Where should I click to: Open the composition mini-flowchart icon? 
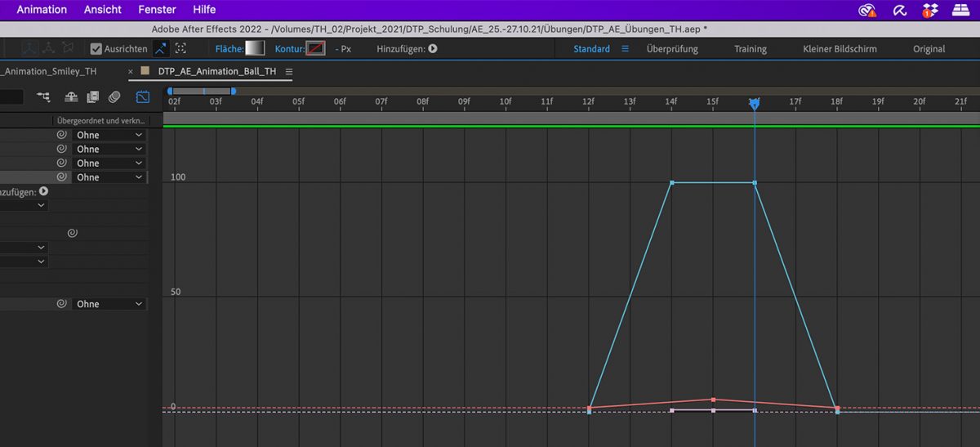point(43,97)
